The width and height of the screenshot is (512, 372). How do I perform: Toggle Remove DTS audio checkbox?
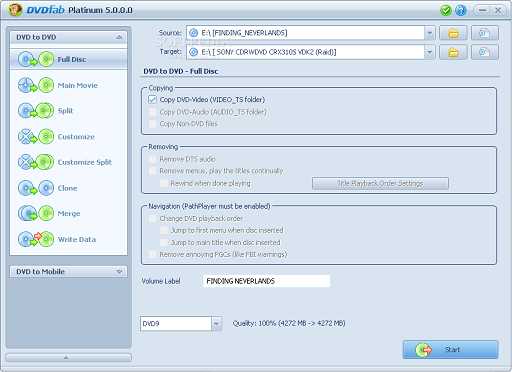[152, 159]
